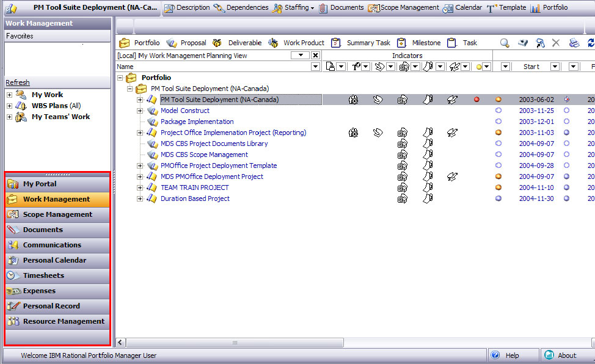Click the Portfolio folder icon in the creation toolbar
The image size is (595, 364).
[x=124, y=43]
